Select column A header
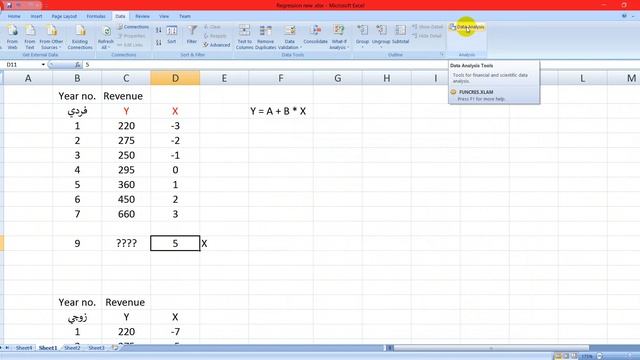This screenshot has height=360, width=640. tap(28, 78)
